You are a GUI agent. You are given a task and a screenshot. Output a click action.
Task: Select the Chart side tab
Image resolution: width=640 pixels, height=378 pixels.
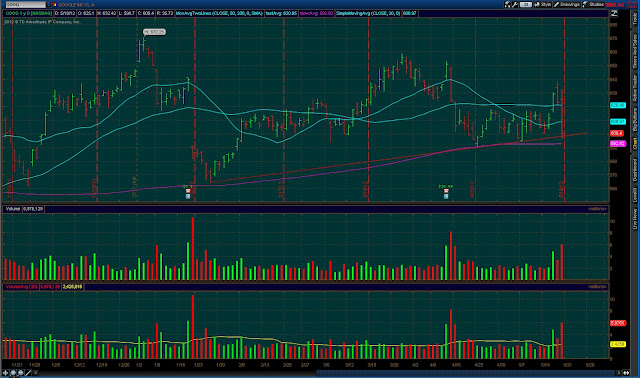click(x=635, y=143)
